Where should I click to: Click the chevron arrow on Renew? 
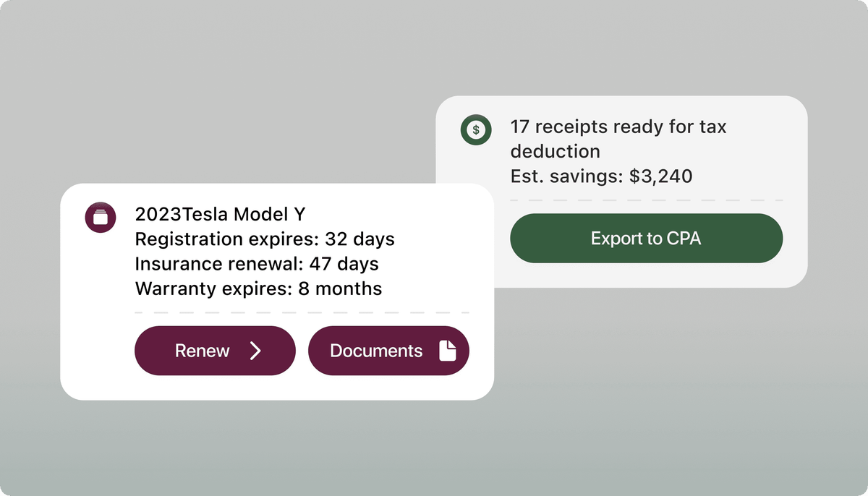click(255, 351)
